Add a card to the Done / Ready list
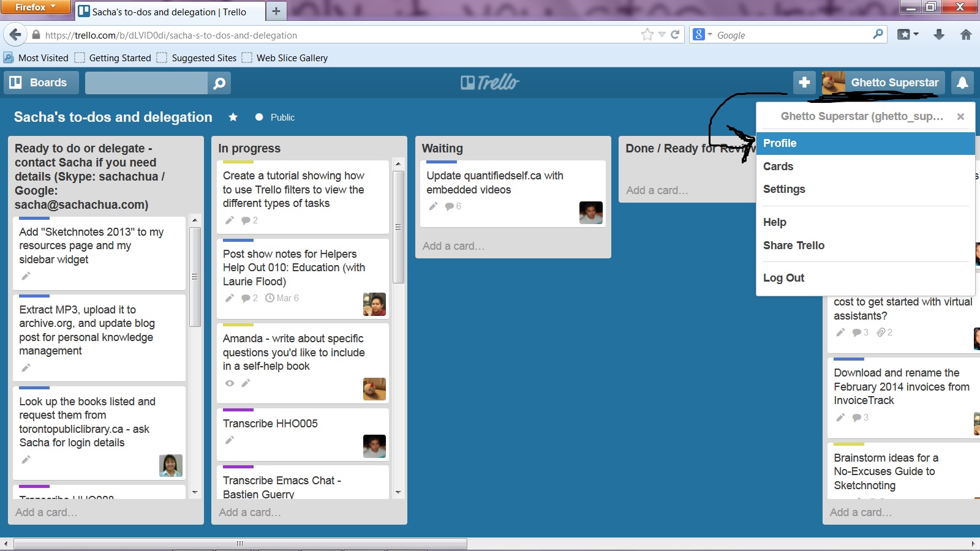Image resolution: width=980 pixels, height=551 pixels. click(x=657, y=190)
